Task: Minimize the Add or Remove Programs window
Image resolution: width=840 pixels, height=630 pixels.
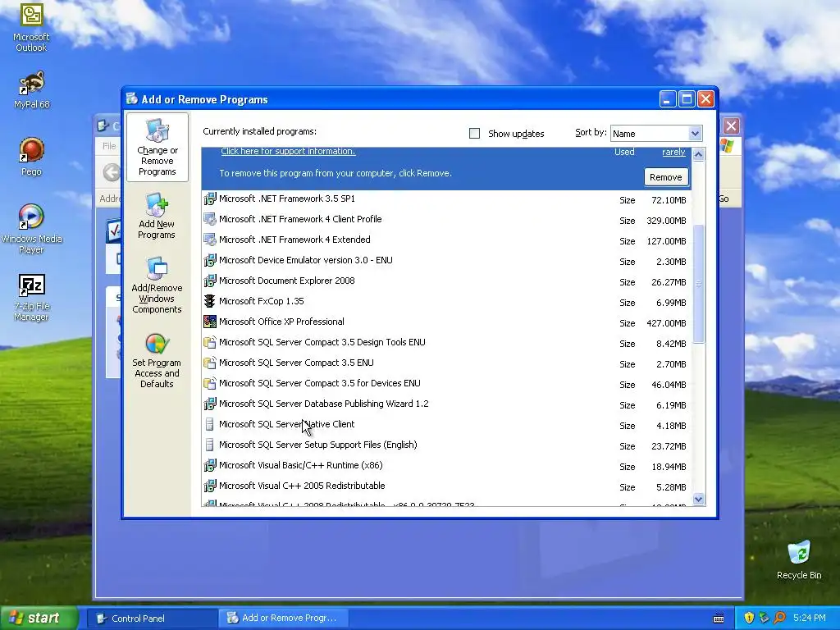Action: coord(668,99)
